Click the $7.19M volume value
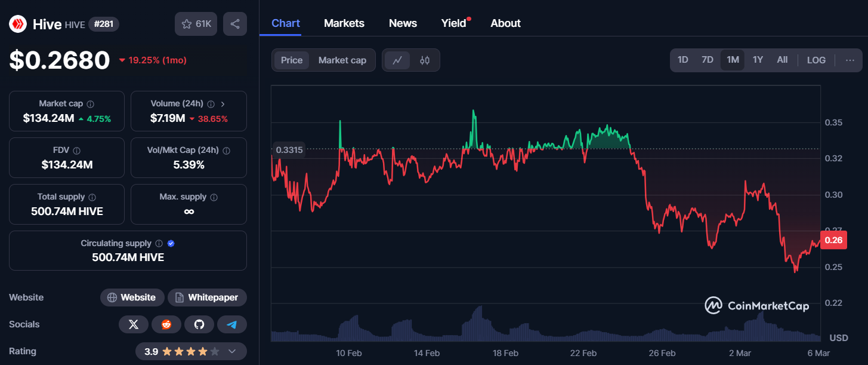 coord(168,118)
